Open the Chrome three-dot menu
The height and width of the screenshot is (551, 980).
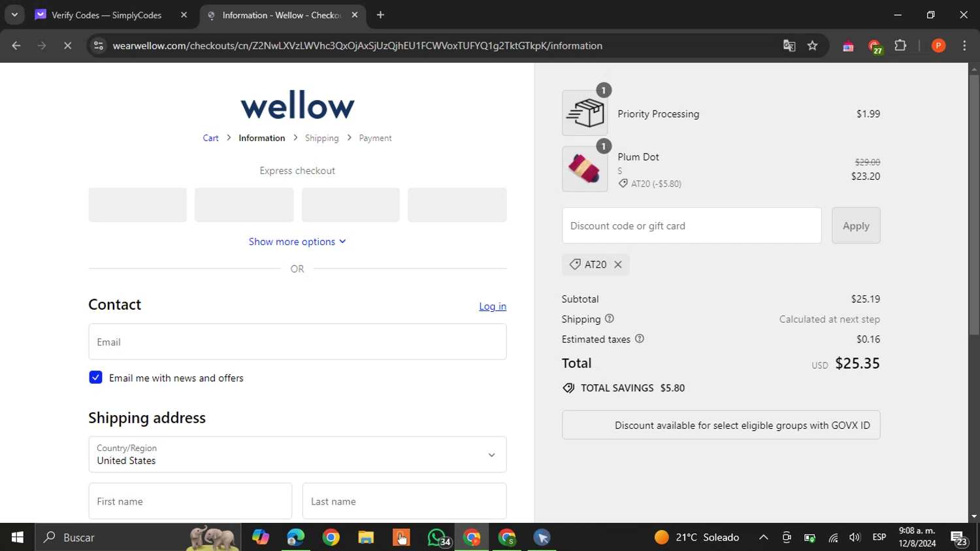[964, 46]
